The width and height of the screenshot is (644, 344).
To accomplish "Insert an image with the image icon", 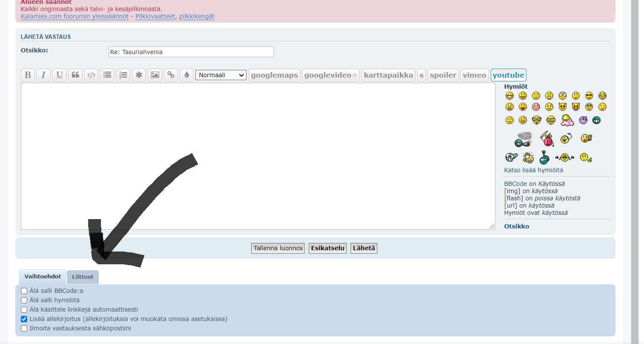I will tap(155, 75).
